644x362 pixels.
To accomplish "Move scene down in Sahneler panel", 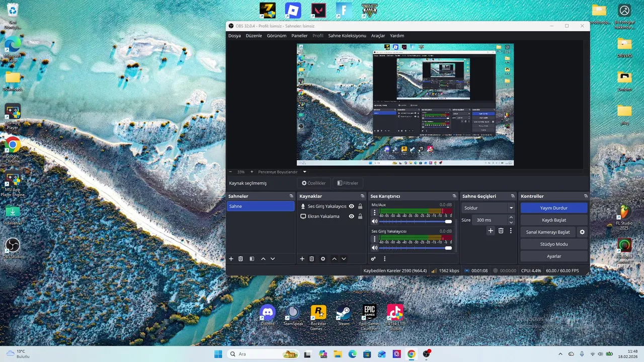I will (x=273, y=259).
